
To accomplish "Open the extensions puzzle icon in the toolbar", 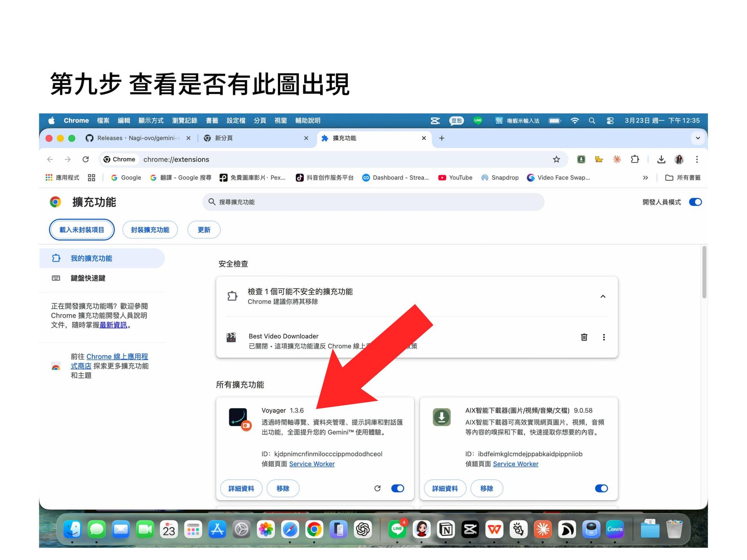I will tap(635, 159).
